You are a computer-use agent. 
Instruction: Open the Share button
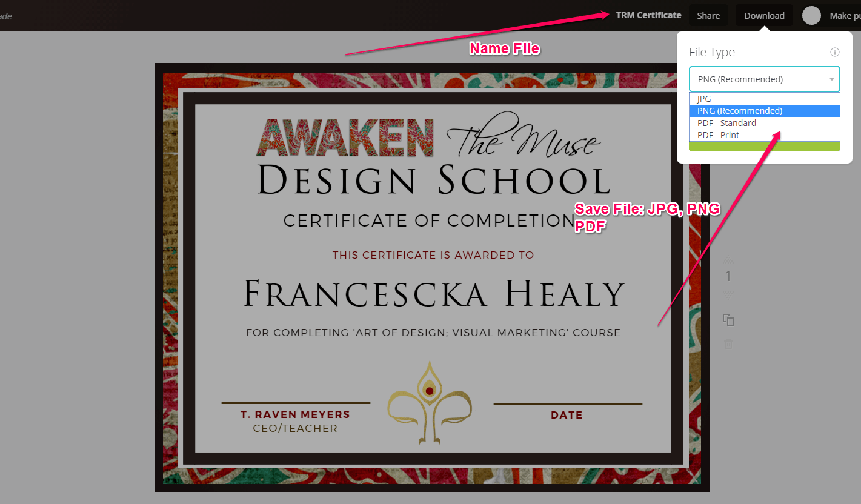pyautogui.click(x=708, y=16)
